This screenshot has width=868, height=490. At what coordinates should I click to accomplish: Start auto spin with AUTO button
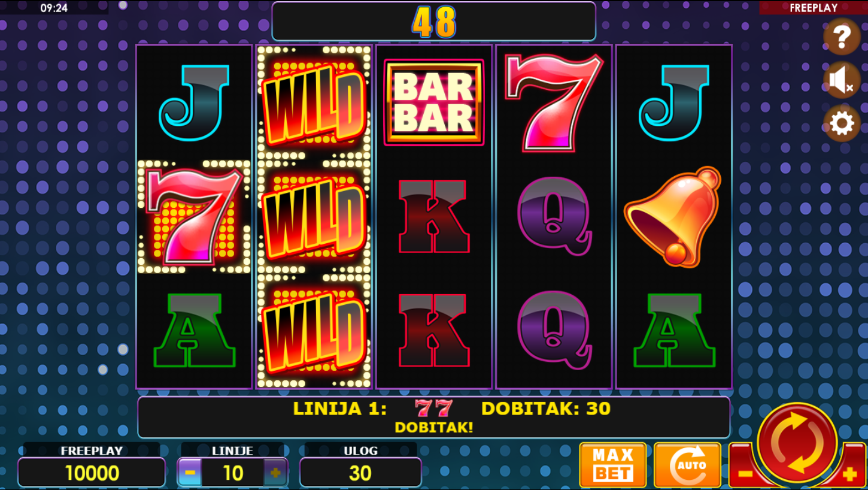pyautogui.click(x=687, y=465)
